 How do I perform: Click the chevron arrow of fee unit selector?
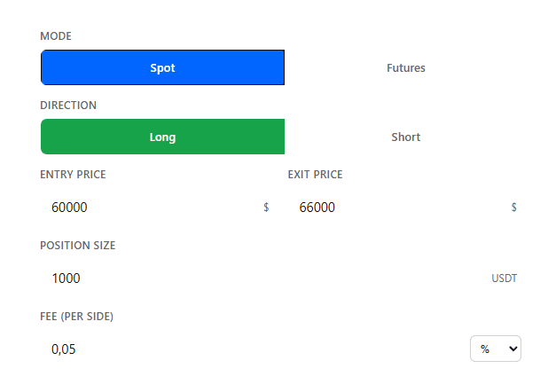coord(513,349)
